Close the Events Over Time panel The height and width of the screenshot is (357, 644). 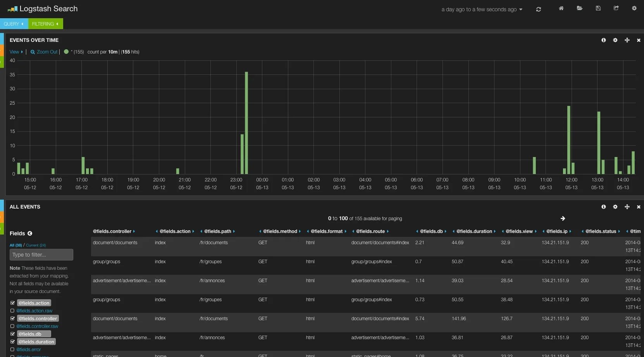(x=639, y=40)
